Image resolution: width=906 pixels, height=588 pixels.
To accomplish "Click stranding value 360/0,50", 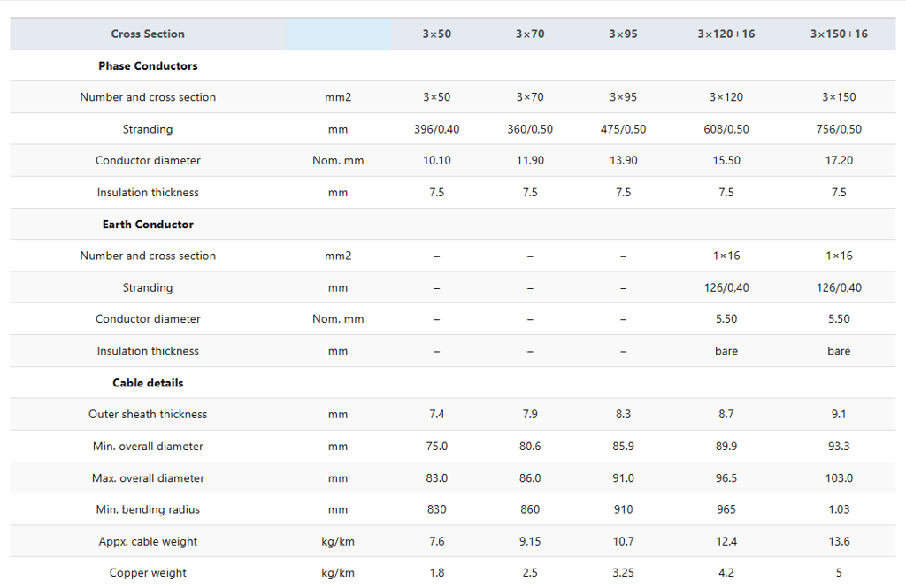I will point(530,129).
